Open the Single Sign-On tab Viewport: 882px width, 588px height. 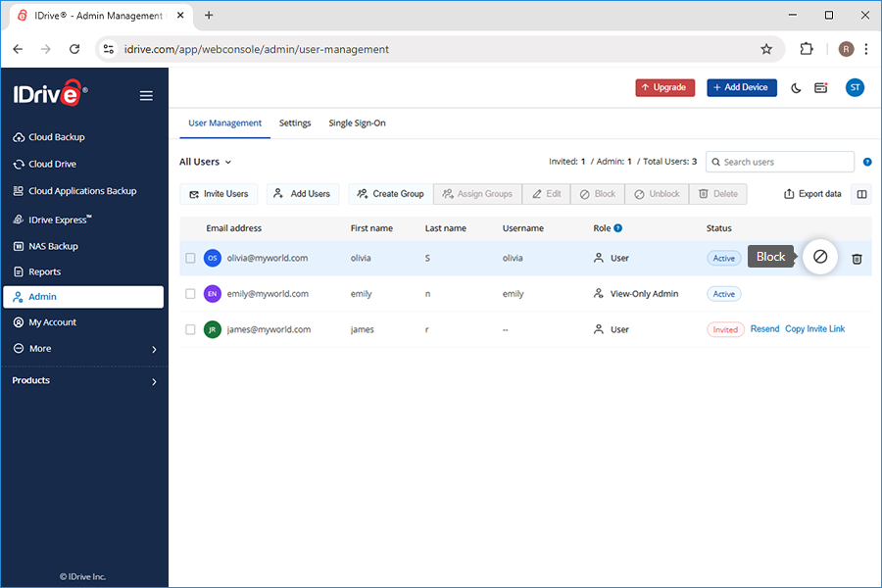tap(357, 123)
